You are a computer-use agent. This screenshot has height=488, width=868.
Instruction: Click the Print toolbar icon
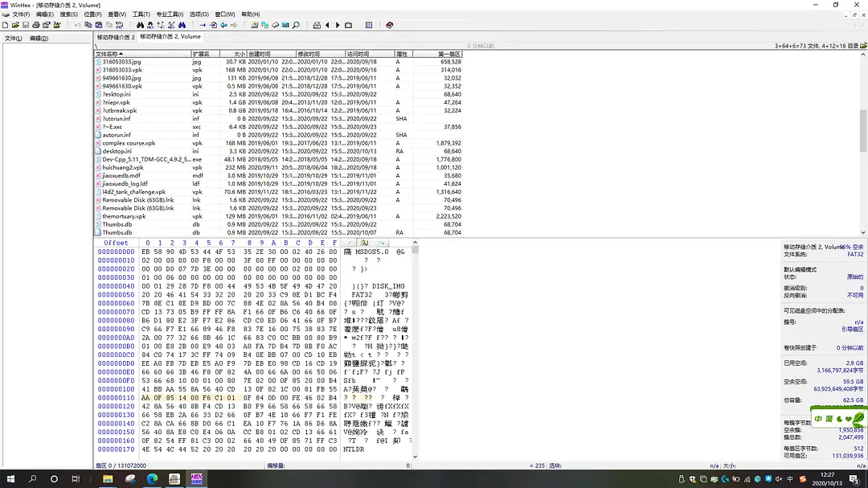pyautogui.click(x=36, y=25)
